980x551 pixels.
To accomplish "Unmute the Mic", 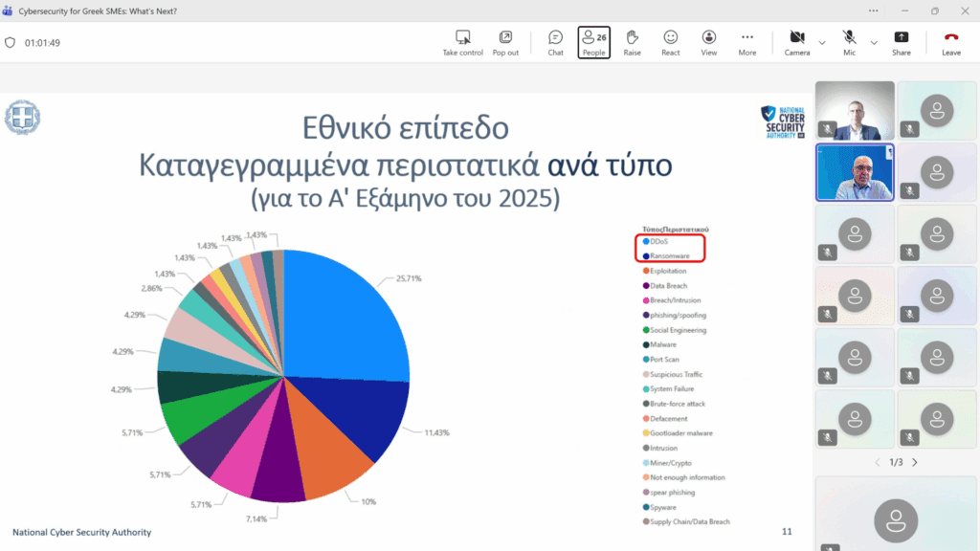I will pyautogui.click(x=849, y=37).
